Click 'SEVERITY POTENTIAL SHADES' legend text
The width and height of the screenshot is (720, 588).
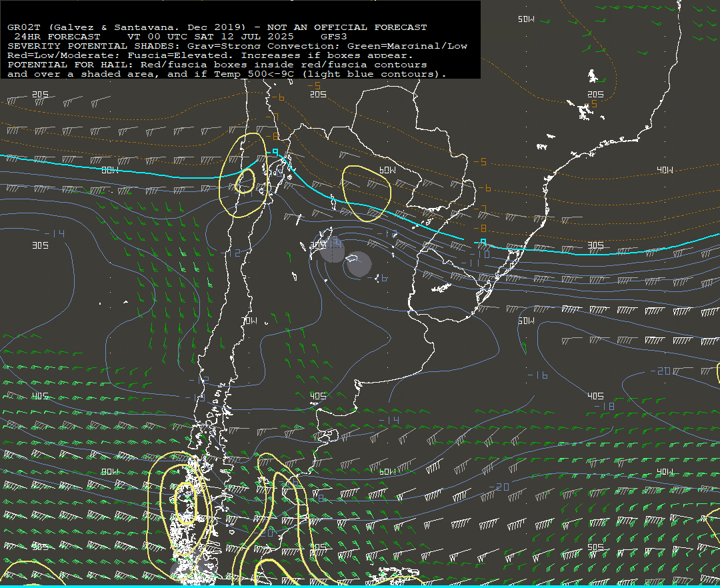[x=73, y=46]
